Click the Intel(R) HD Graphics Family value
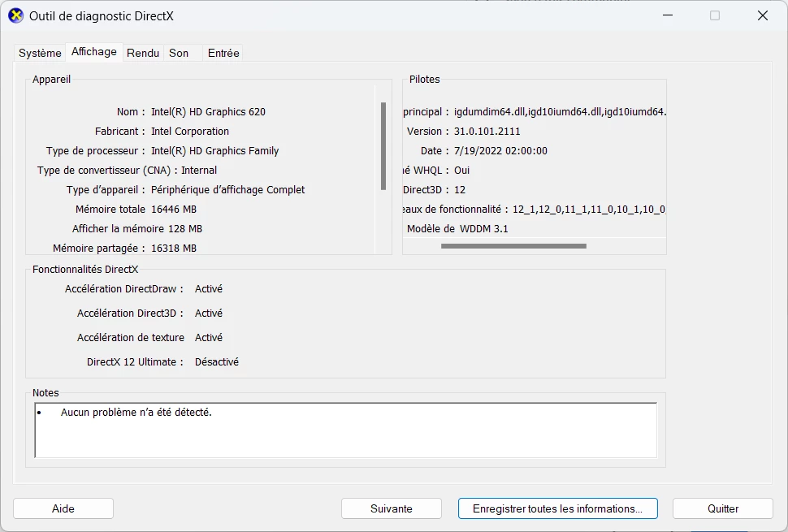This screenshot has width=788, height=532. point(214,151)
